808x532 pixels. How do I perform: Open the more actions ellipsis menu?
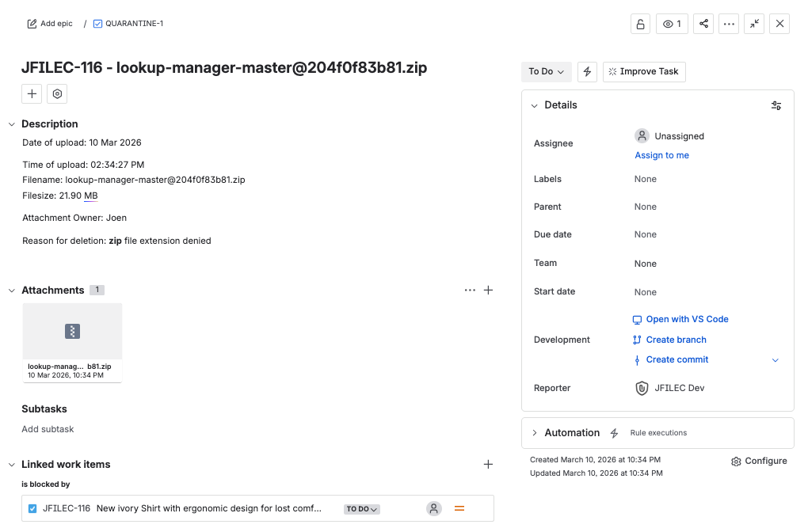(729, 24)
